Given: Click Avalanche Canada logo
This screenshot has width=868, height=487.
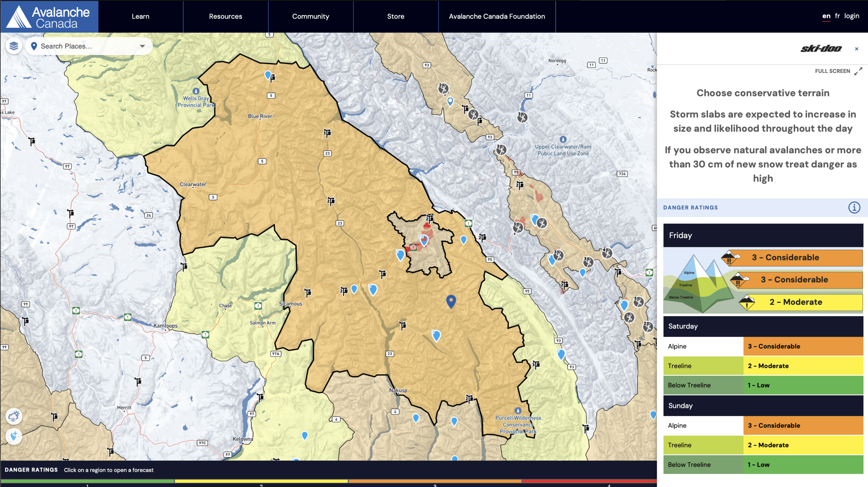Looking at the screenshot, I should coord(50,17).
